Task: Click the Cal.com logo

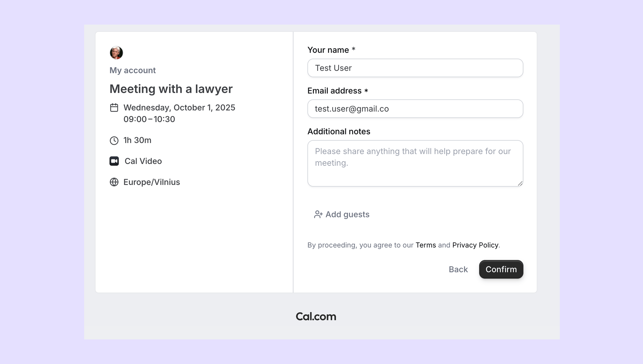Action: click(316, 316)
